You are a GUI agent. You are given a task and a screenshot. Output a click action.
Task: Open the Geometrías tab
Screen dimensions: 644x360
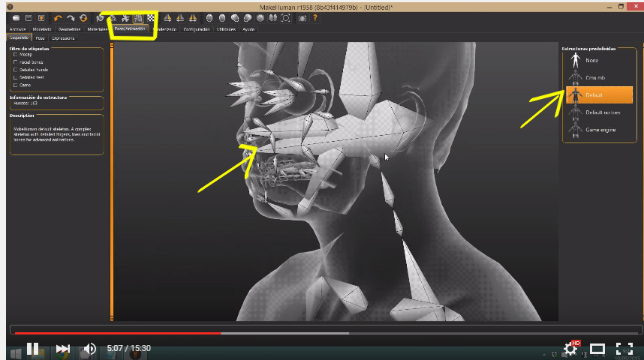pyautogui.click(x=69, y=29)
